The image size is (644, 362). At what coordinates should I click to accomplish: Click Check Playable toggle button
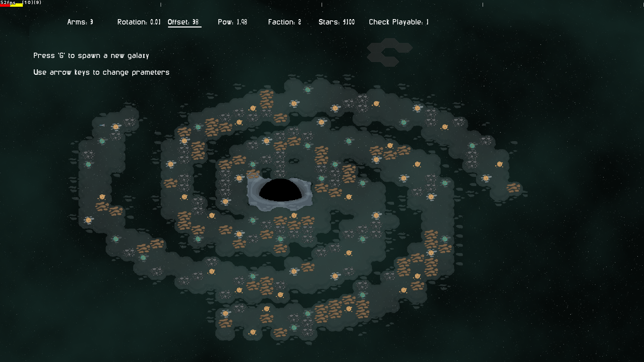(x=398, y=22)
